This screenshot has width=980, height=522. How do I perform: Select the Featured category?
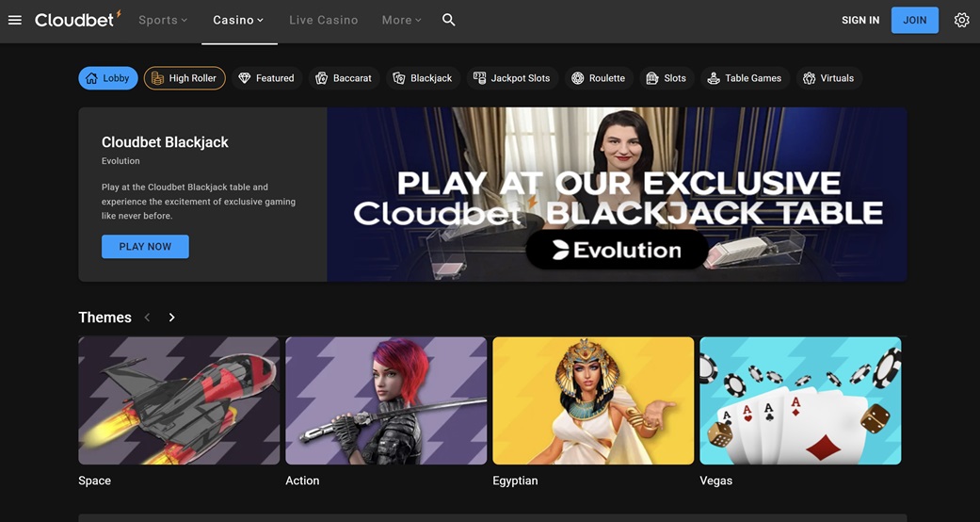(x=266, y=78)
